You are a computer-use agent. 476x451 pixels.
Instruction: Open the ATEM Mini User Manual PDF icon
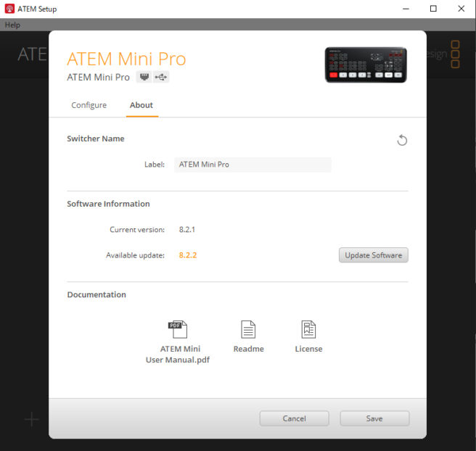[178, 329]
